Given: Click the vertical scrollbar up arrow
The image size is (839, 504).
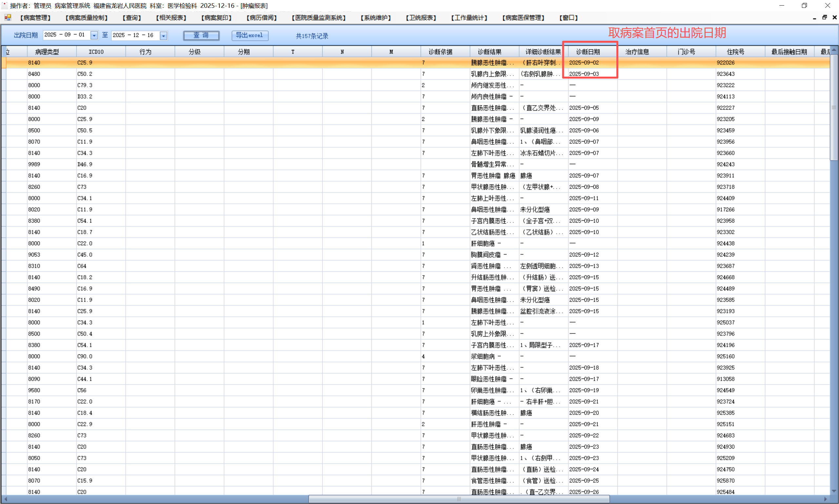Looking at the screenshot, I should coord(833,50).
